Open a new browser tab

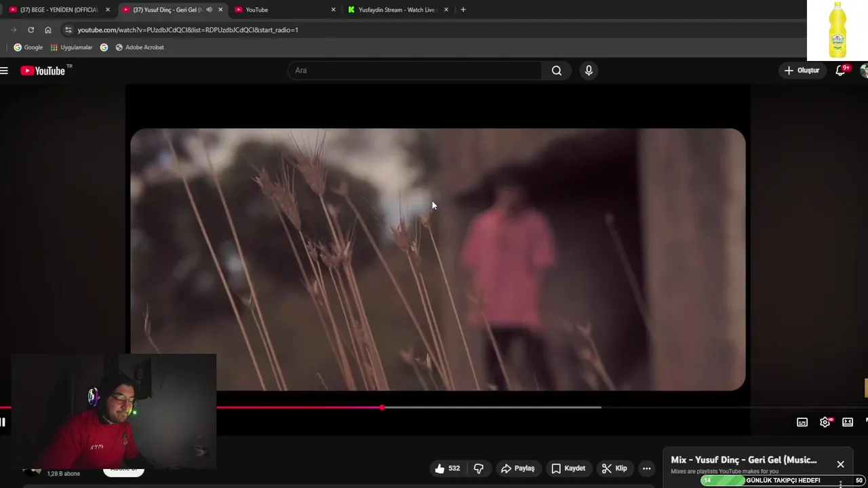[x=463, y=9]
